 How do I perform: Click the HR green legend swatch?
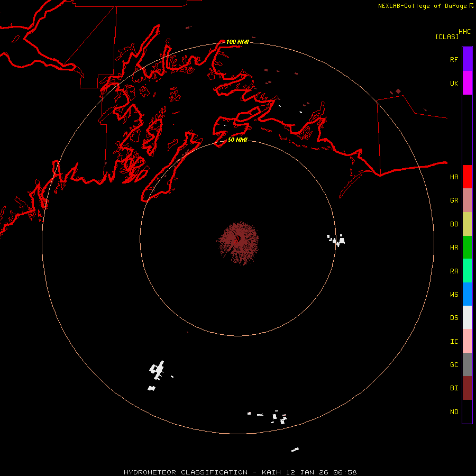tap(467, 248)
